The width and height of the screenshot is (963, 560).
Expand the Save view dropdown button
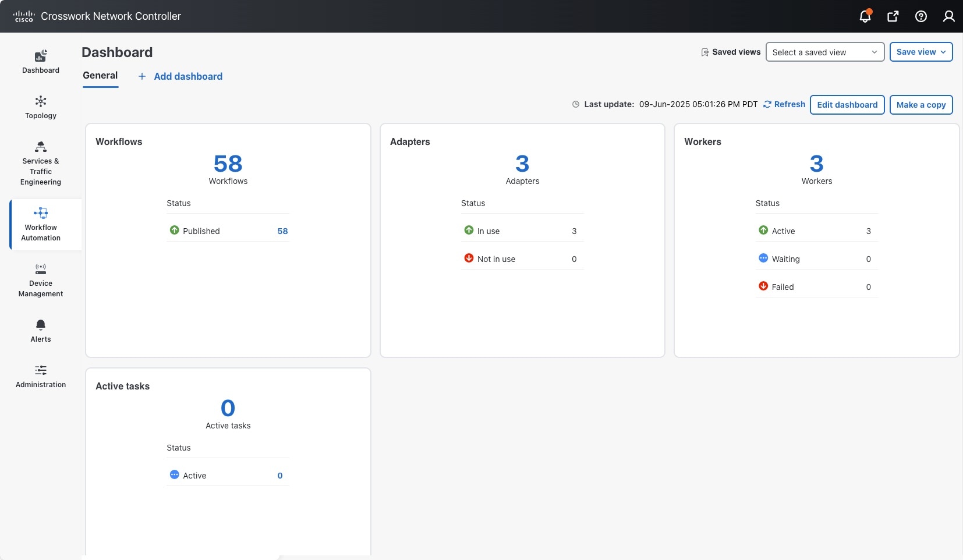(x=921, y=52)
